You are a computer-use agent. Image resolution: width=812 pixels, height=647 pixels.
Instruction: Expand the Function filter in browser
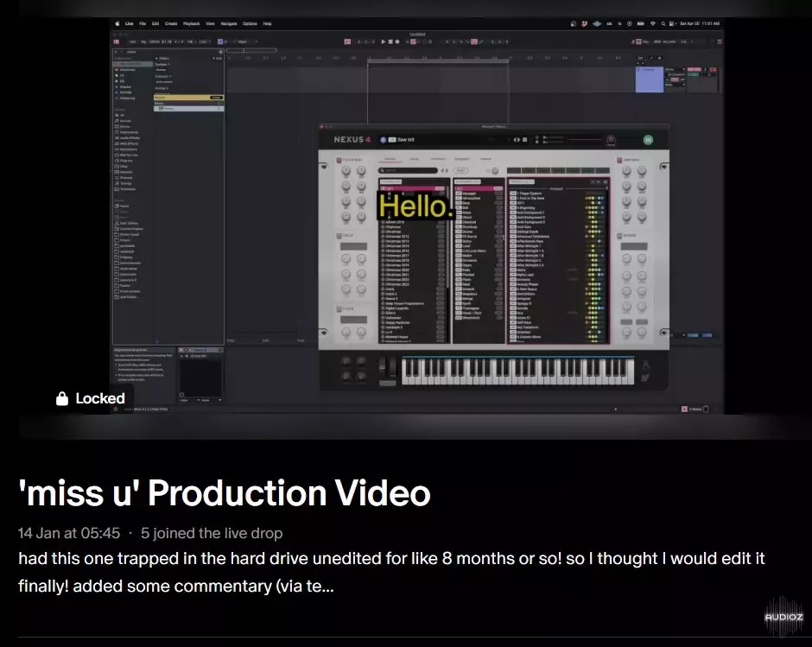click(163, 76)
